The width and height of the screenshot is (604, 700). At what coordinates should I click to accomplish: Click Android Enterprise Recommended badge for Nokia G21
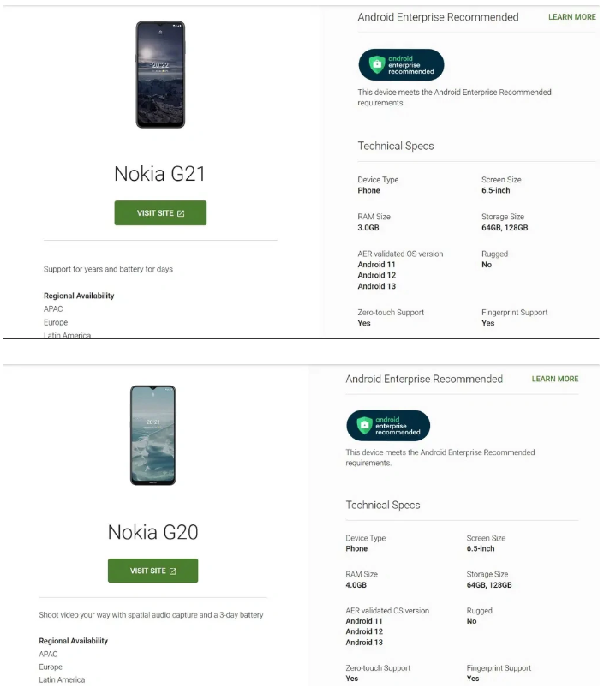[x=401, y=65]
